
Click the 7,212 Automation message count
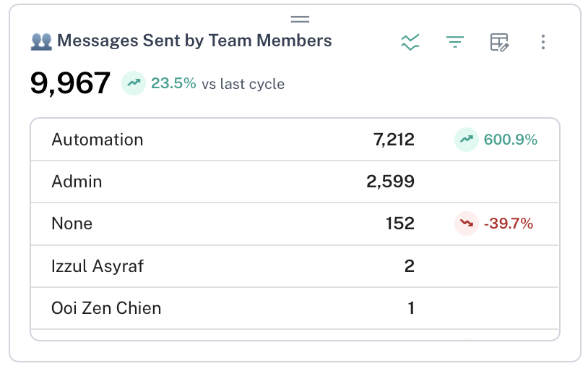tap(394, 140)
